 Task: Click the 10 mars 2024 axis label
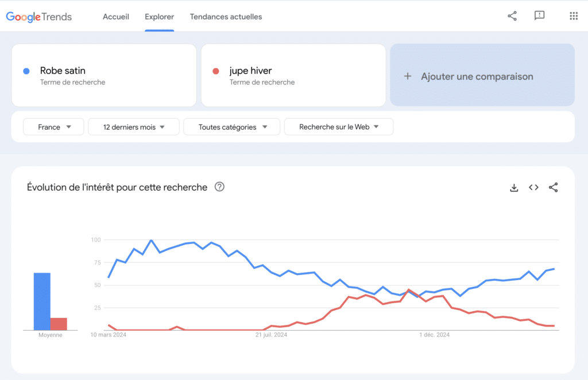(x=109, y=335)
